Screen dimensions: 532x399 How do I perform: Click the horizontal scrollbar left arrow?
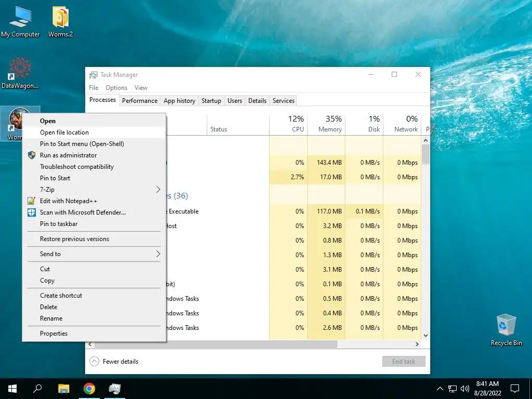point(90,344)
